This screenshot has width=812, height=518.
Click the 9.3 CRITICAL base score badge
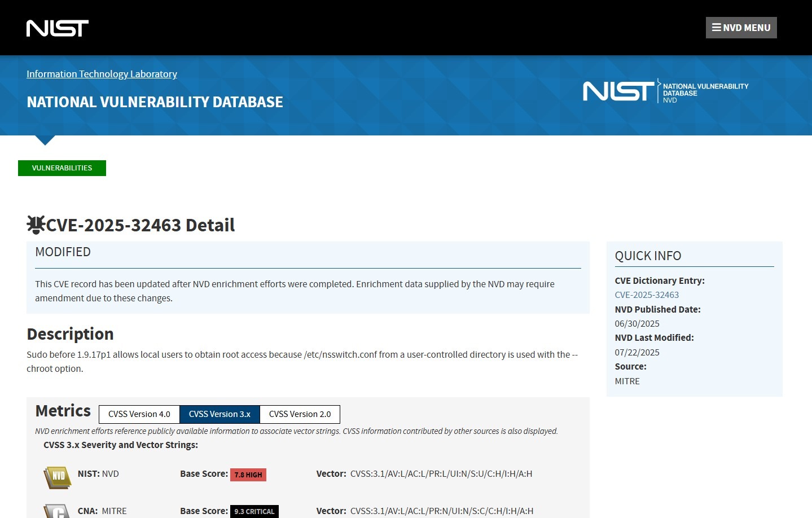coord(254,511)
